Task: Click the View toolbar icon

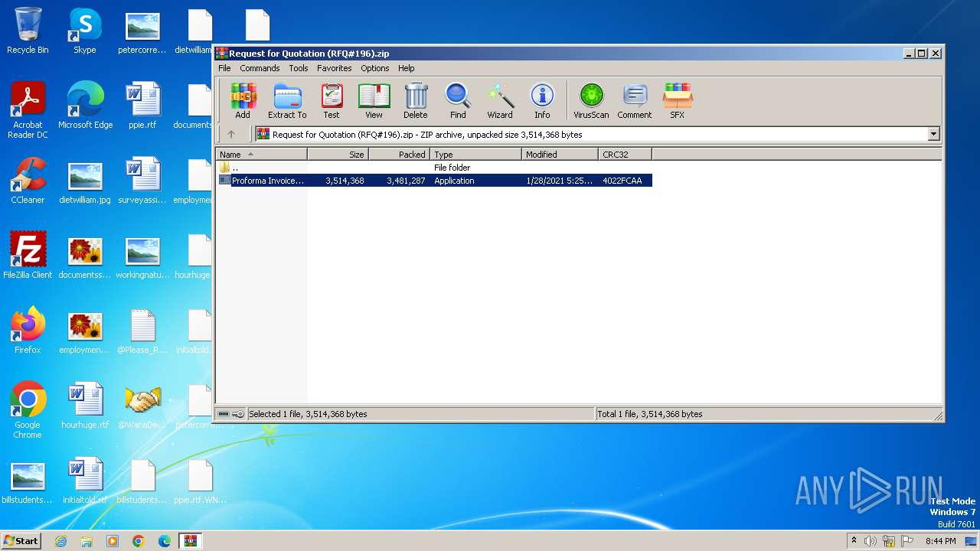Action: point(374,101)
